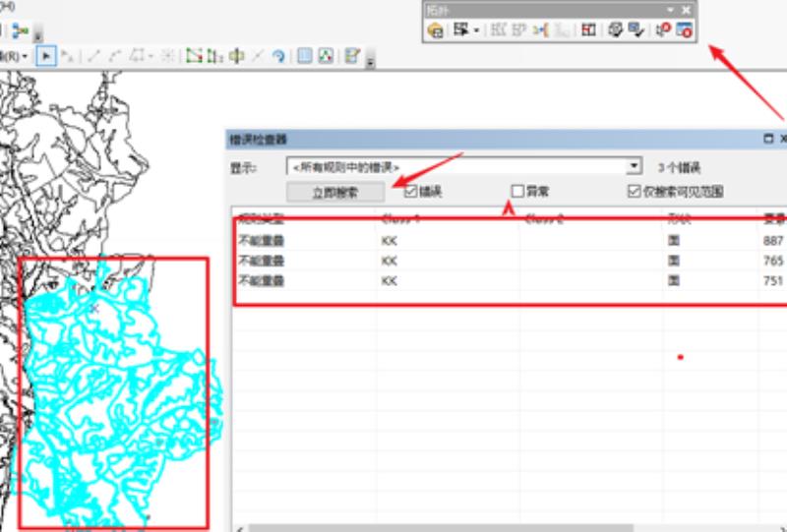Open the Create Features window icon
This screenshot has width=787, height=532.
click(352, 56)
